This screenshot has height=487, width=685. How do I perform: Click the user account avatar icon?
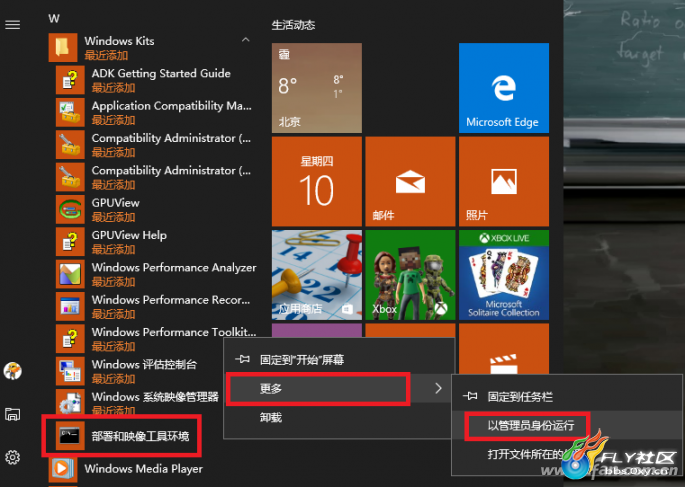12,371
